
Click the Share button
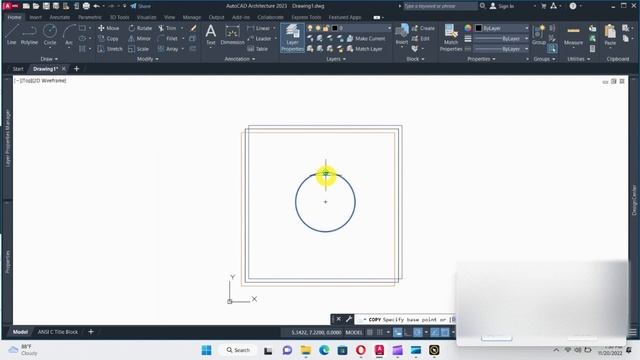(x=140, y=6)
